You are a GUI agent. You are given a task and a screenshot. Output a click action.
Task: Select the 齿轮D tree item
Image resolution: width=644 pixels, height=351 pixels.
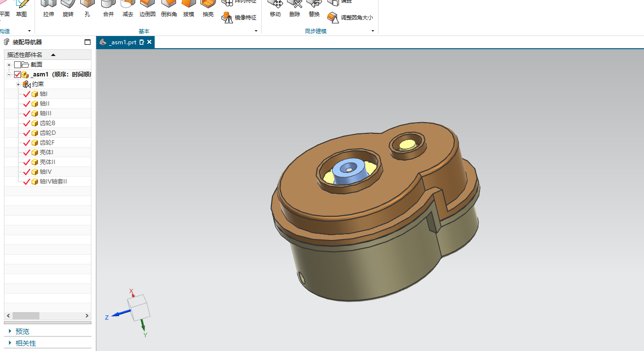[48, 133]
